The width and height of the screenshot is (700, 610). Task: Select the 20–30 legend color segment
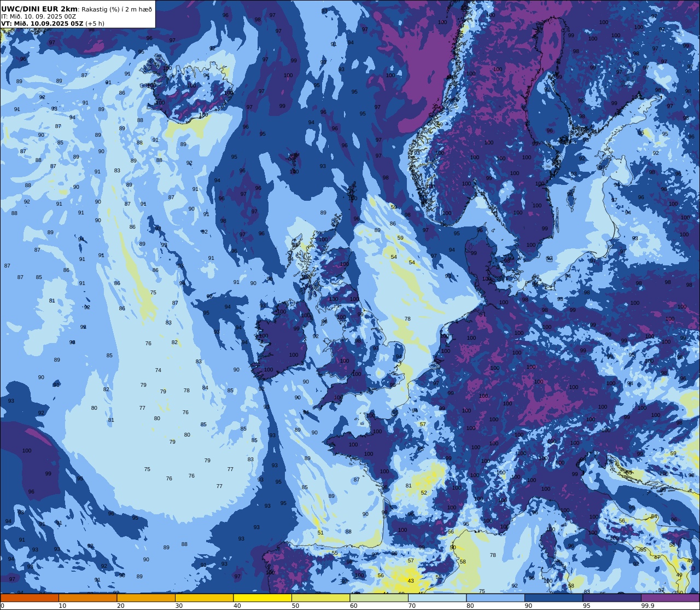point(146,597)
